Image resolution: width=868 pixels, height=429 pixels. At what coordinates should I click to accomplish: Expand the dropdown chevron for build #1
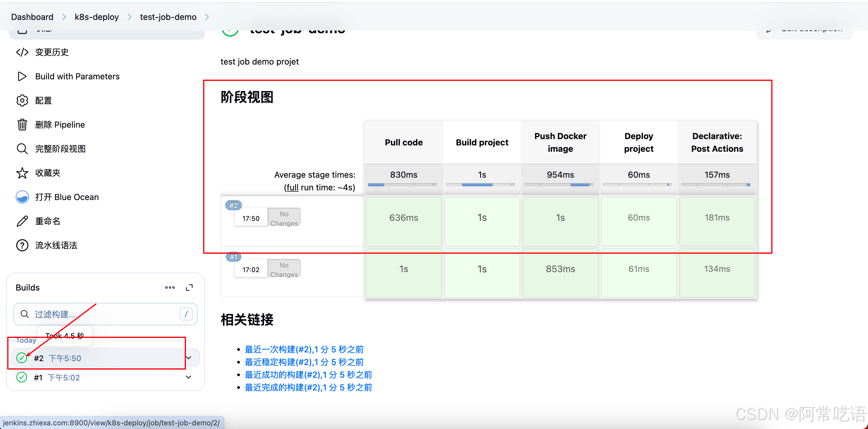189,377
